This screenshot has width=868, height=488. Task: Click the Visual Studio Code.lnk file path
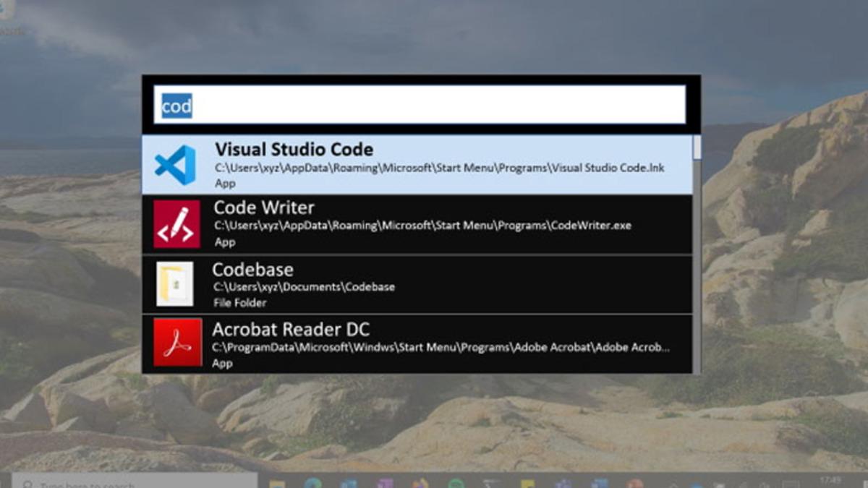(x=439, y=168)
